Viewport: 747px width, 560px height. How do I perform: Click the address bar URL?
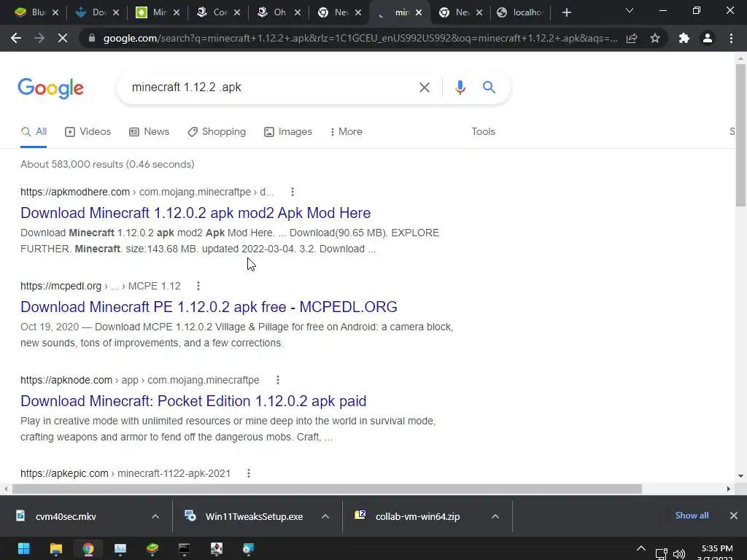coord(360,38)
